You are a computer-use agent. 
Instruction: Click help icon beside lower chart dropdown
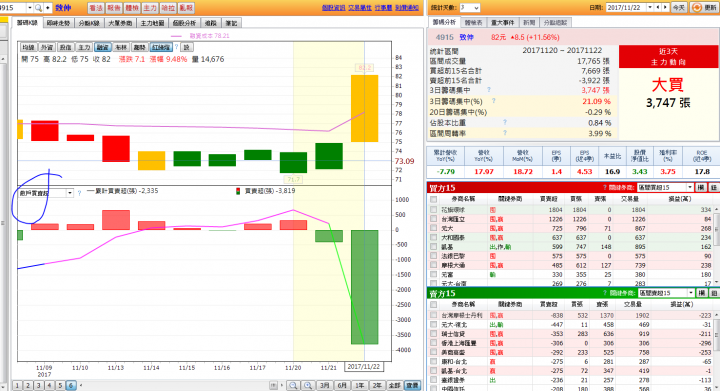[x=79, y=193]
